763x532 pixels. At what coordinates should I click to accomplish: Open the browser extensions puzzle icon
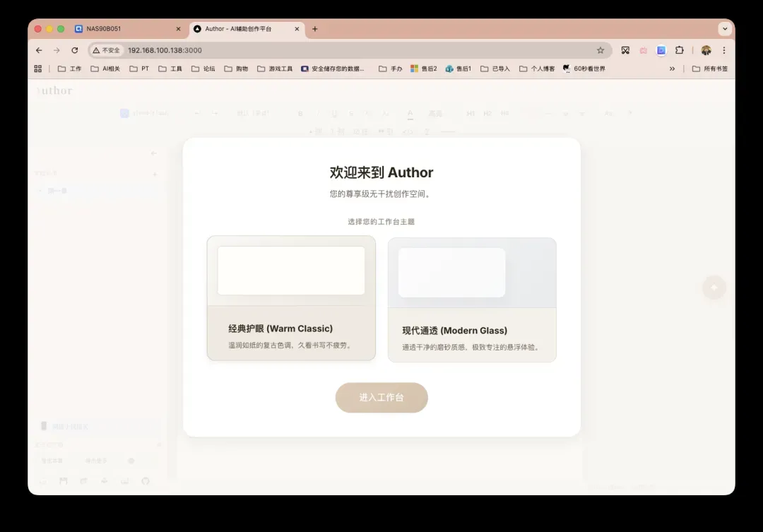tap(679, 50)
